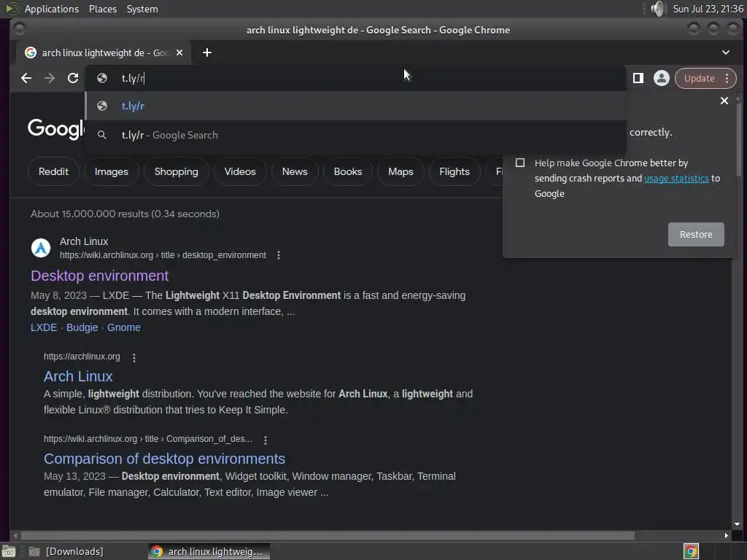Viewport: 747px width, 560px height.
Task: Open the Applications menu
Action: coord(52,9)
